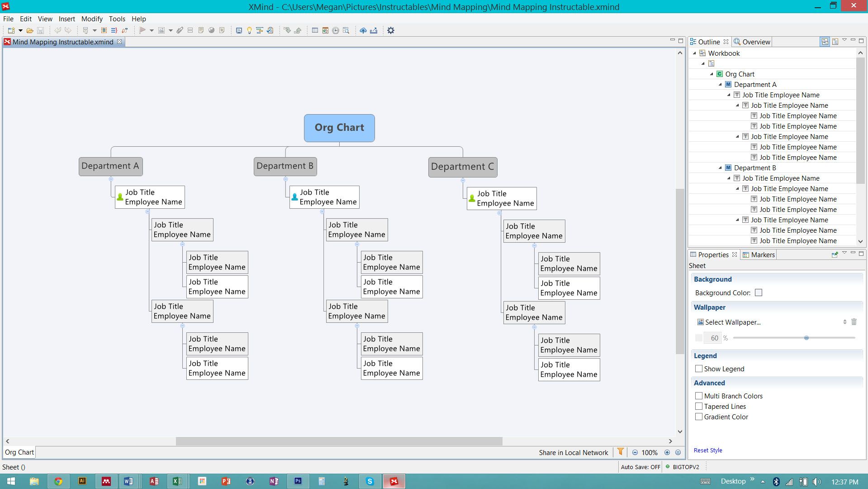Open XMind preferences via the gear icon
The image size is (868, 489).
pos(390,30)
